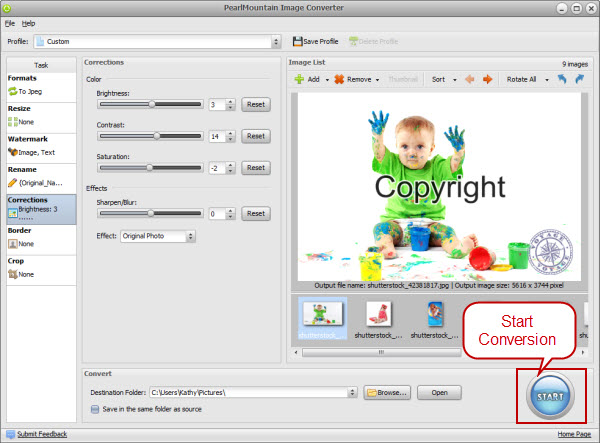The width and height of the screenshot is (600, 443).
Task: Click the Contrast slider
Action: coord(157,136)
